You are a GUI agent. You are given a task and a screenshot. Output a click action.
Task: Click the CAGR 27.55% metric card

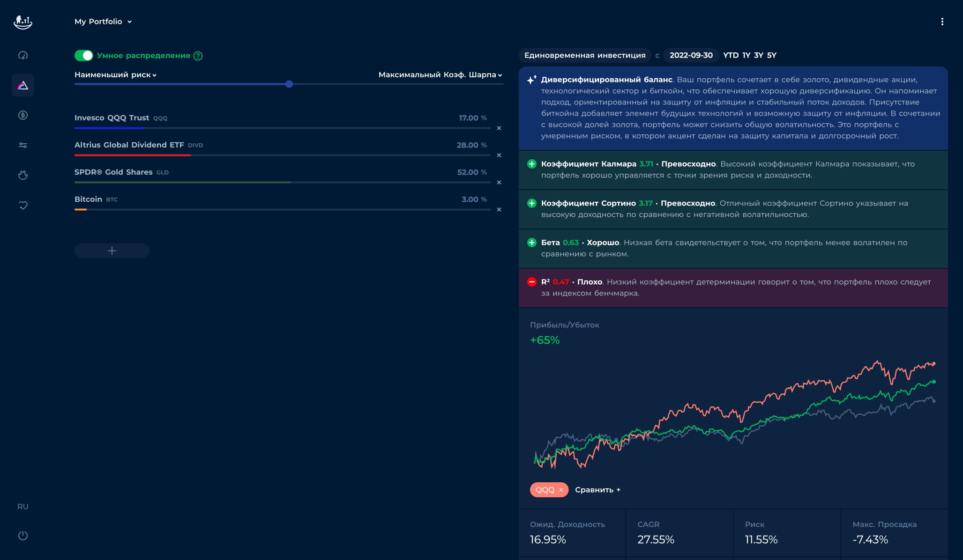[679, 533]
